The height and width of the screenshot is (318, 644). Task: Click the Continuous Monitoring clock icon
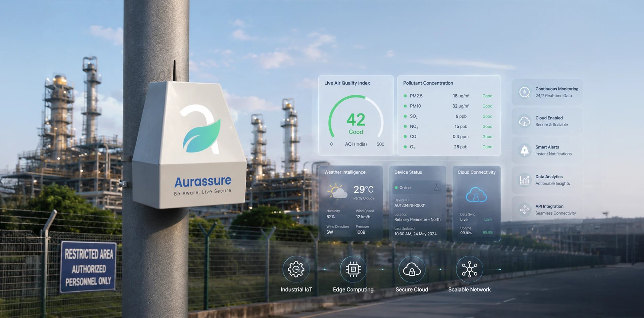coord(524,92)
